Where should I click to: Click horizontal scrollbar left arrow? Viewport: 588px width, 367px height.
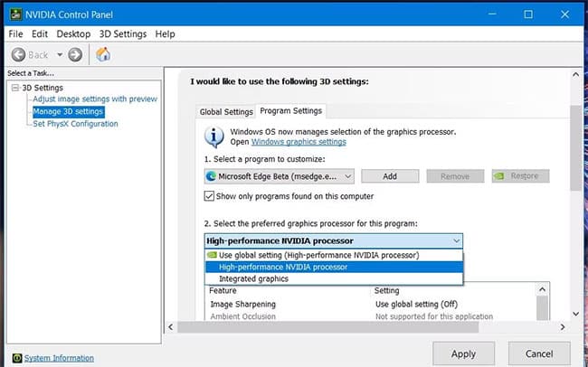(171, 327)
